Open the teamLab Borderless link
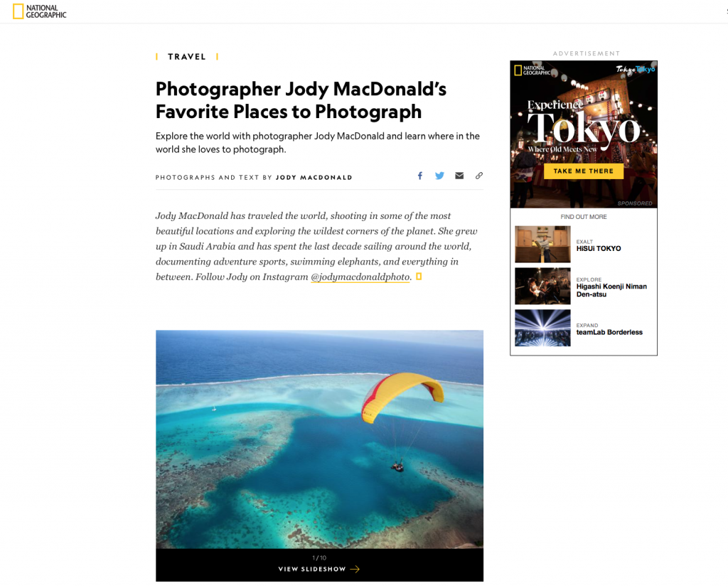Screen dimensions: 728x588 pos(609,332)
